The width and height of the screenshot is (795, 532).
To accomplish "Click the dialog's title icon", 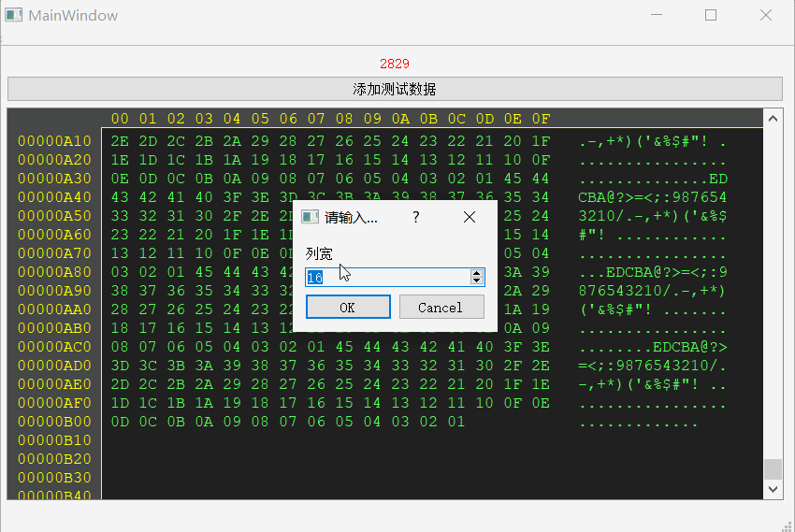I will pos(310,217).
